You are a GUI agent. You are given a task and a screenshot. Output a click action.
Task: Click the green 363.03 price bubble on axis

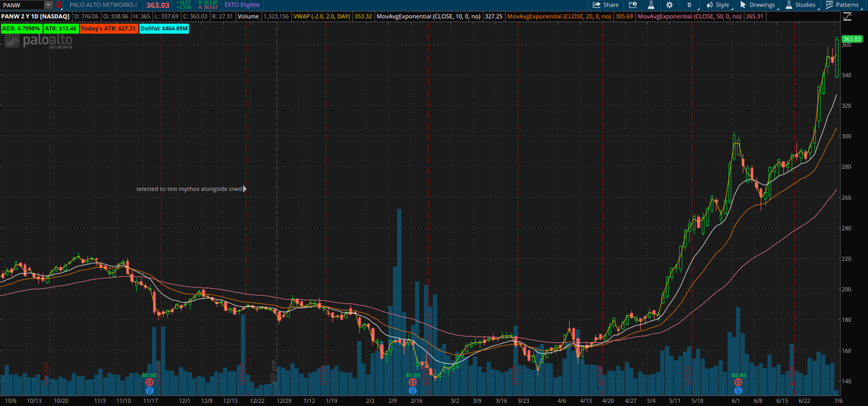[854, 38]
